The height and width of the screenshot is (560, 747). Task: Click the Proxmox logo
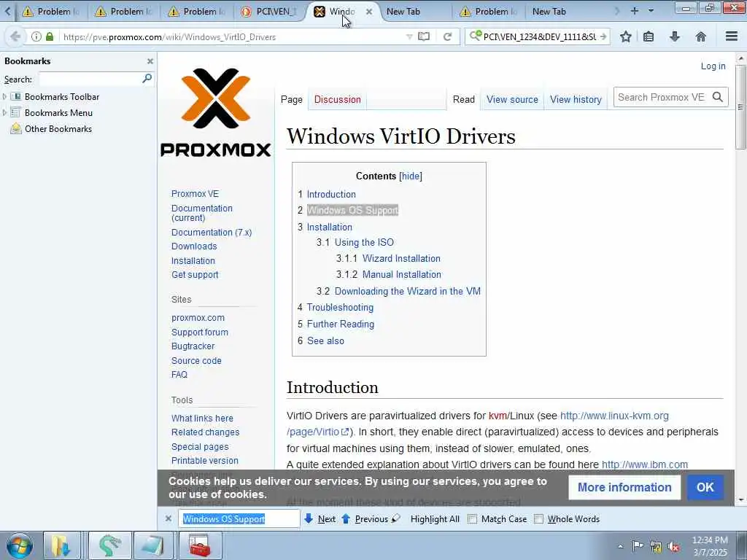pos(216,112)
